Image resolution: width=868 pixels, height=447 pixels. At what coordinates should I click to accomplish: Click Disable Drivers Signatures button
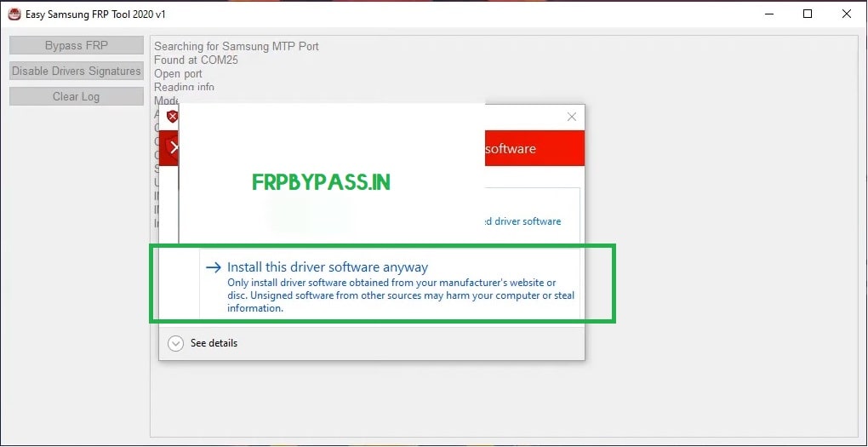77,71
